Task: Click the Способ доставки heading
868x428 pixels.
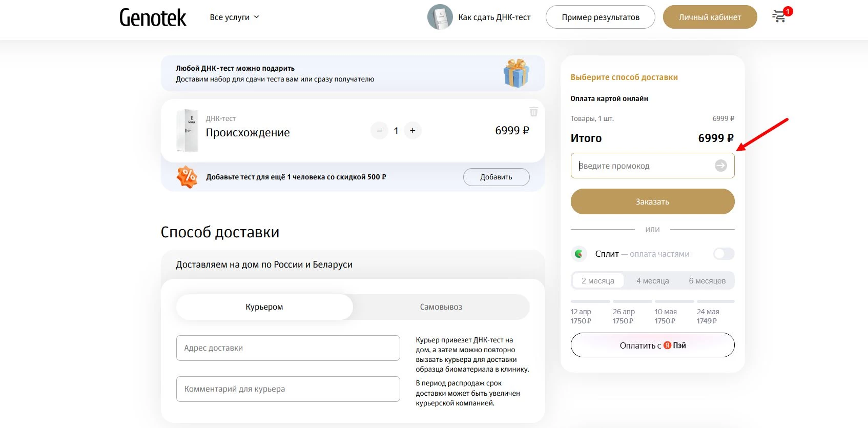Action: (220, 232)
